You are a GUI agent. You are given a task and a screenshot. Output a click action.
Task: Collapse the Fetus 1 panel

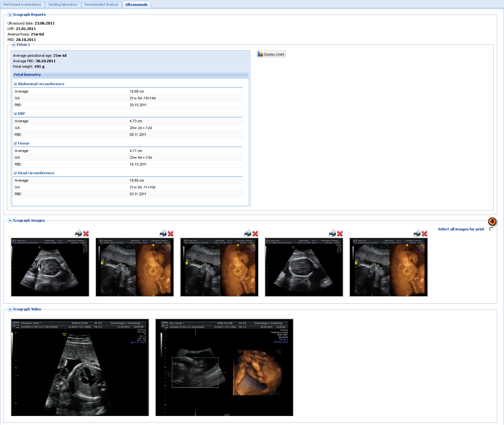pyautogui.click(x=14, y=45)
